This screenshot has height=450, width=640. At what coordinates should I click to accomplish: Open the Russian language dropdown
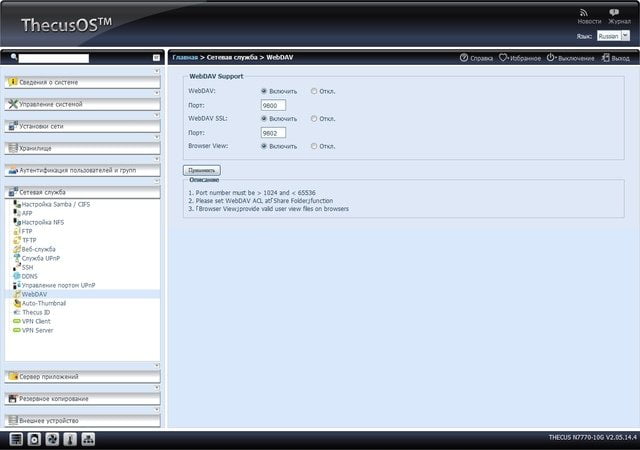(613, 36)
